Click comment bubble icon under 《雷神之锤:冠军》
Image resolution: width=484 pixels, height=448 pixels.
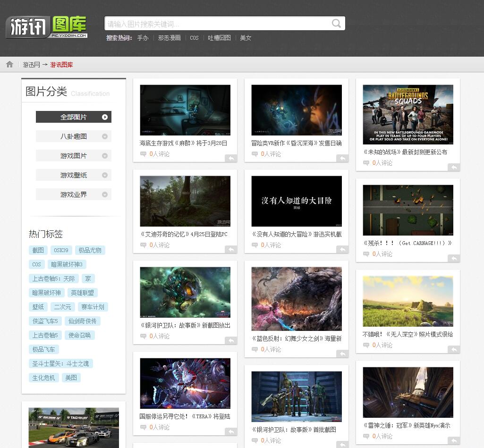point(366,436)
